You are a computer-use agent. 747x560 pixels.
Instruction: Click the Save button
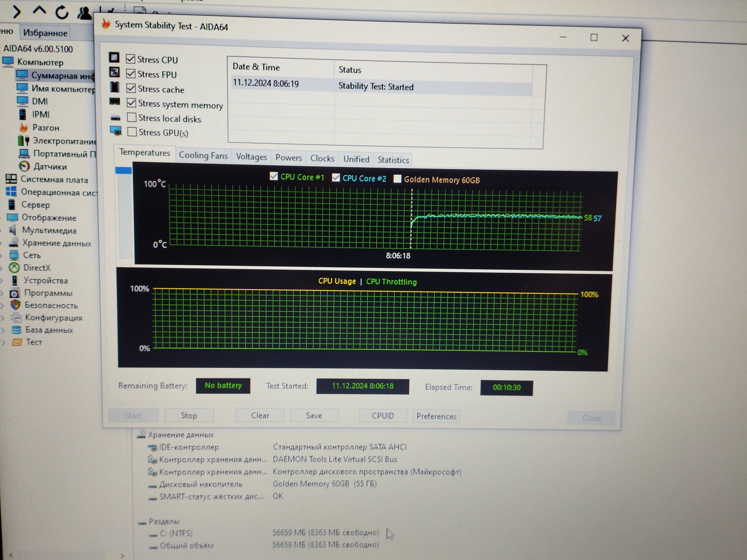[314, 415]
